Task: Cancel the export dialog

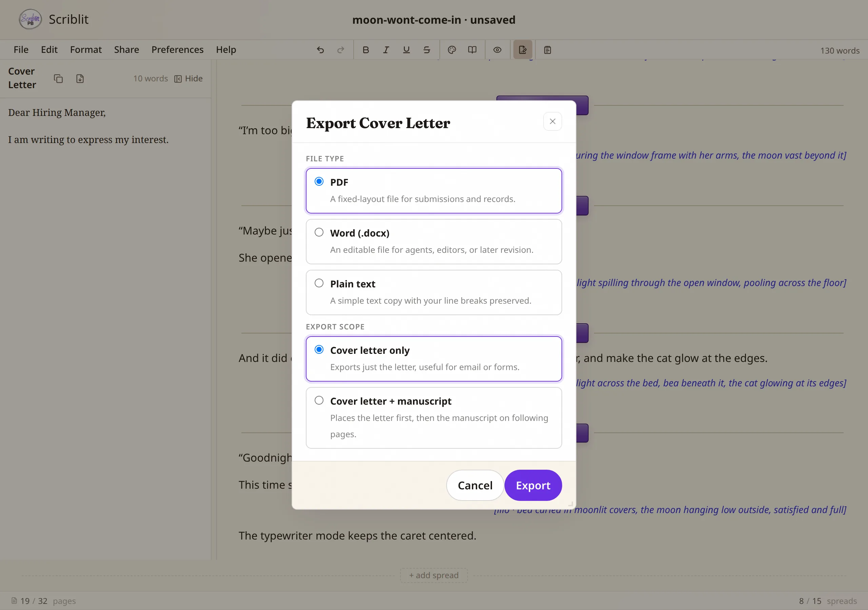Action: click(x=475, y=485)
